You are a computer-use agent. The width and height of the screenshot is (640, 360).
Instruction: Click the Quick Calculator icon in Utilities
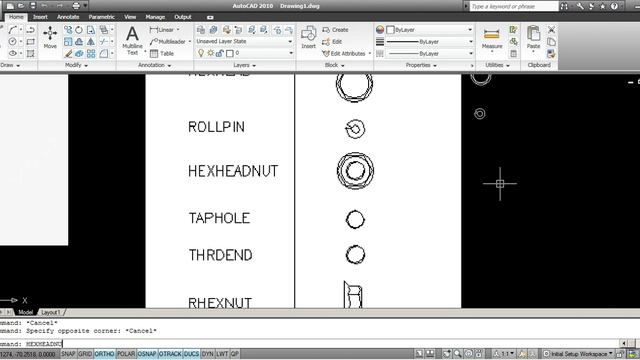pyautogui.click(x=513, y=53)
